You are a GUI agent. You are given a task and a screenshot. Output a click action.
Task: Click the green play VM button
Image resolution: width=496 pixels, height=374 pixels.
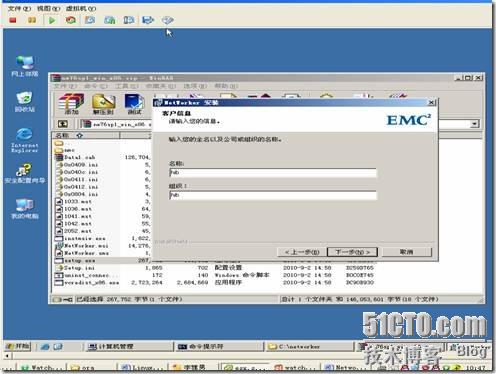click(52, 21)
